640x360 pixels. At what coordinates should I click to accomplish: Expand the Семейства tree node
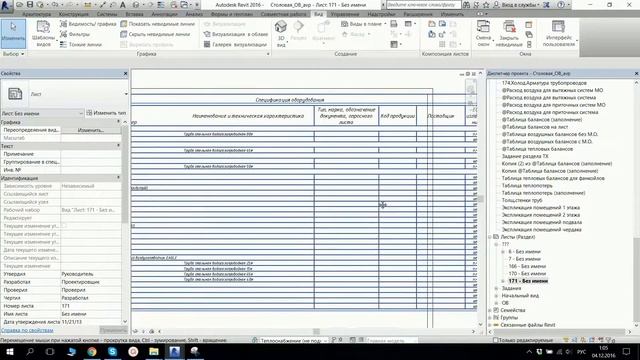click(490, 310)
